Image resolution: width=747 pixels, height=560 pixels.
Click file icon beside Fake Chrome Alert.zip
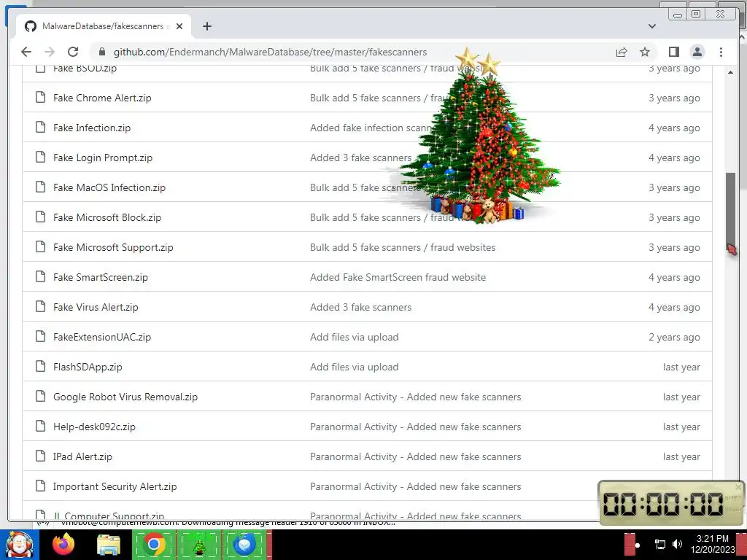pyautogui.click(x=41, y=97)
